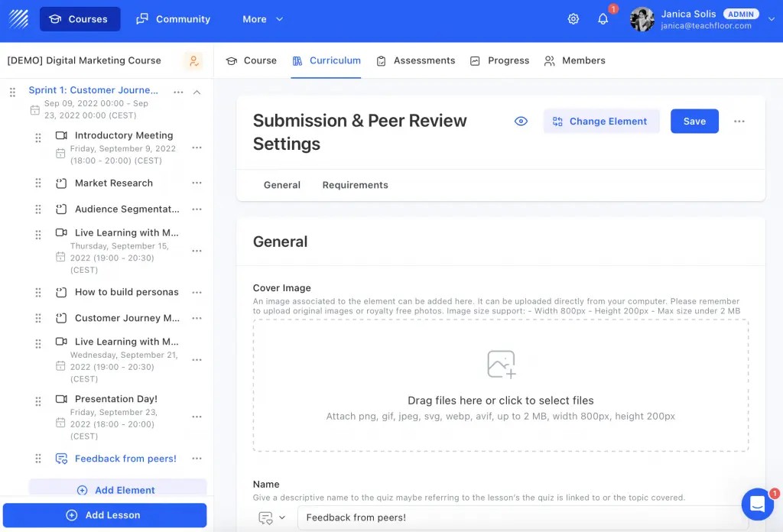The height and width of the screenshot is (532, 783).
Task: Open Customer Journey M... options ellipsis
Action: coord(197,319)
